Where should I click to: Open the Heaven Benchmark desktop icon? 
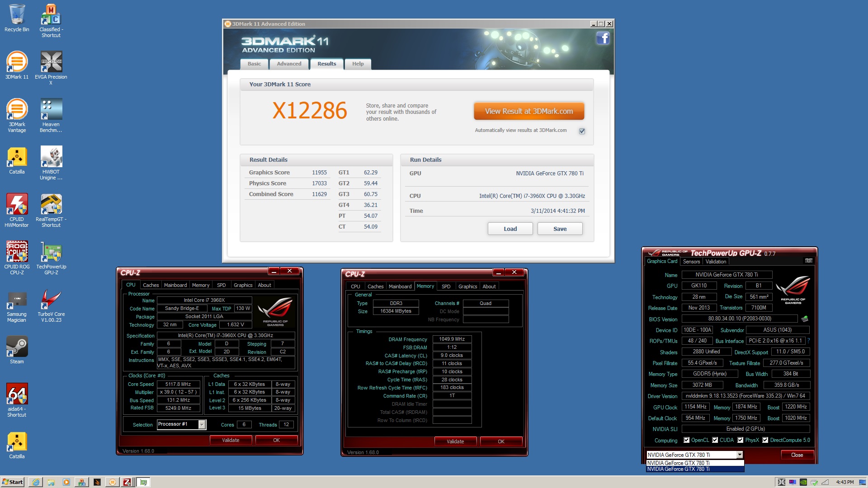(x=51, y=116)
